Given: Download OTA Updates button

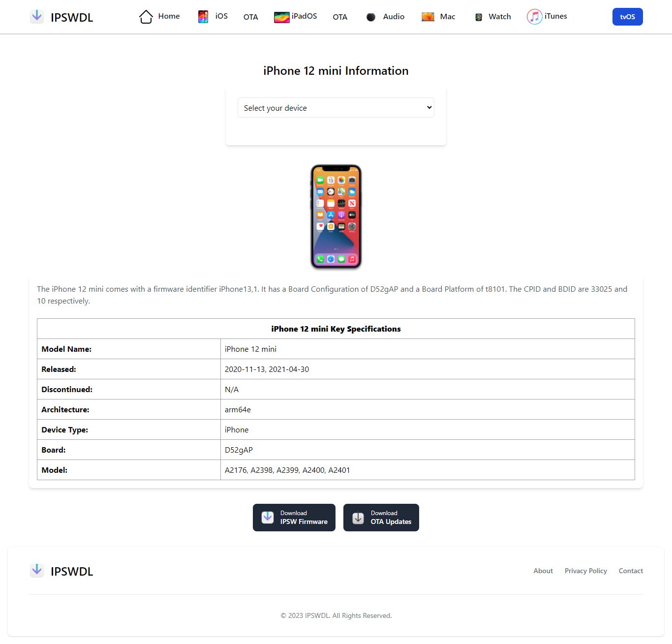Looking at the screenshot, I should pos(381,518).
